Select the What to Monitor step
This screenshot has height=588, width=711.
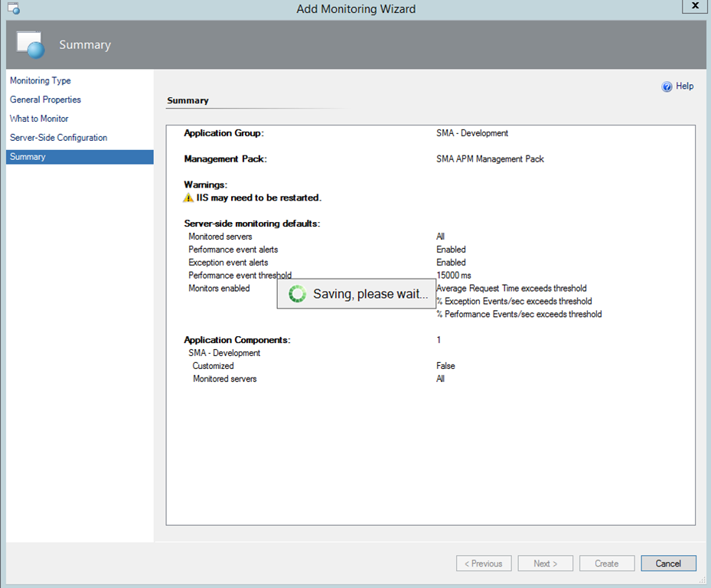[x=39, y=119]
